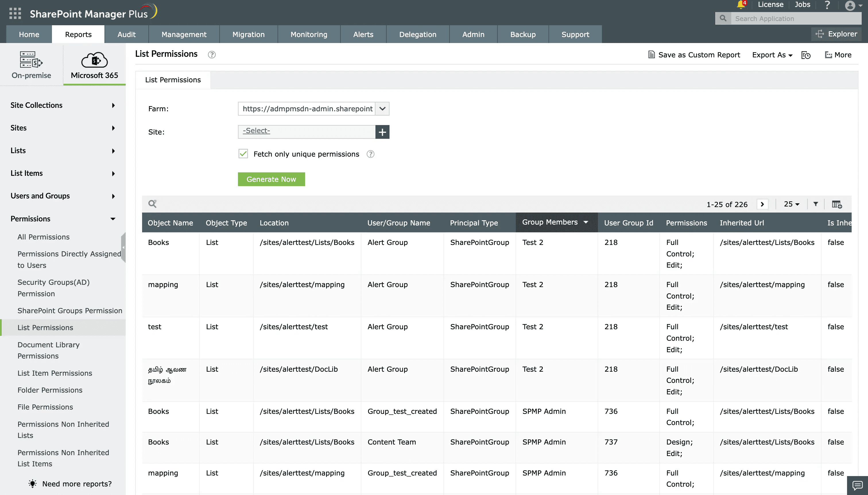Open List Item Permissions report

pos(55,373)
